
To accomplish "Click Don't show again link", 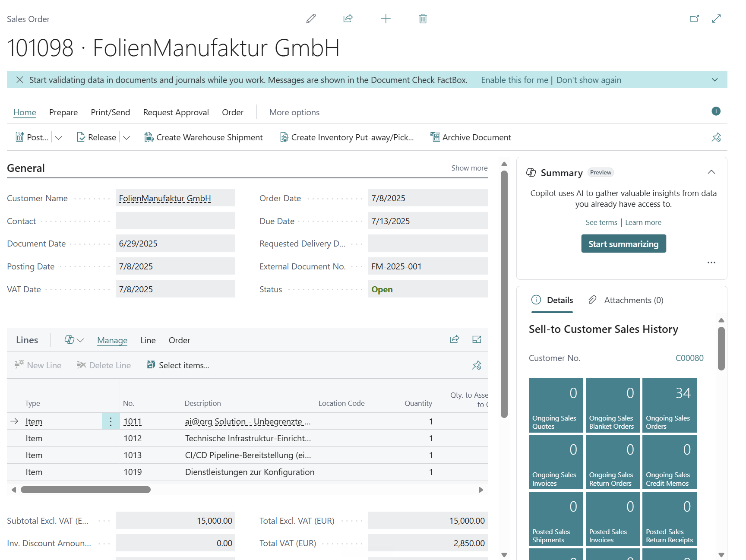I will [589, 80].
